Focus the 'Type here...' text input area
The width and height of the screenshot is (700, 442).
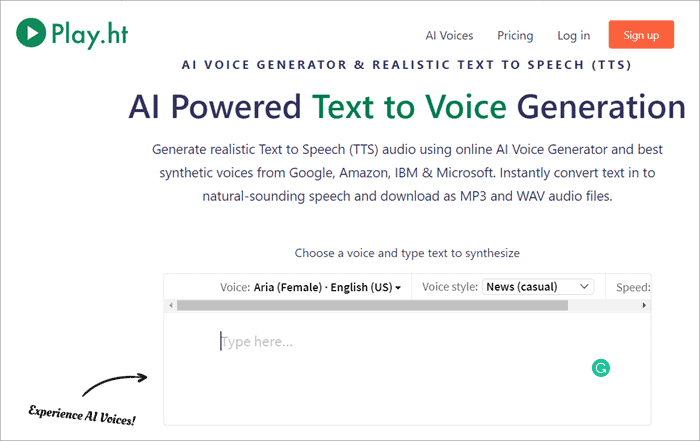click(x=407, y=369)
